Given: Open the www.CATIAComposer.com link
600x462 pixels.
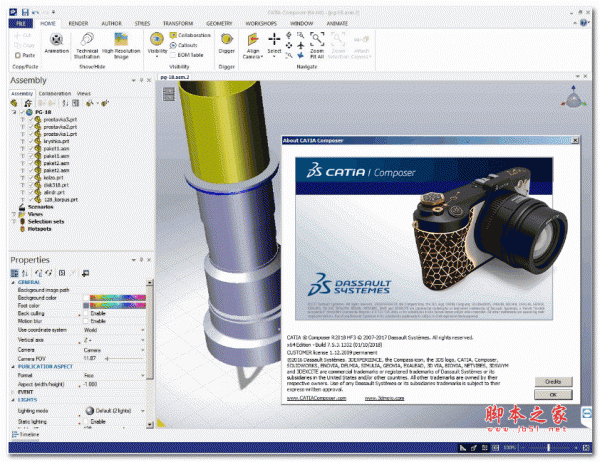Looking at the screenshot, I should click(316, 398).
